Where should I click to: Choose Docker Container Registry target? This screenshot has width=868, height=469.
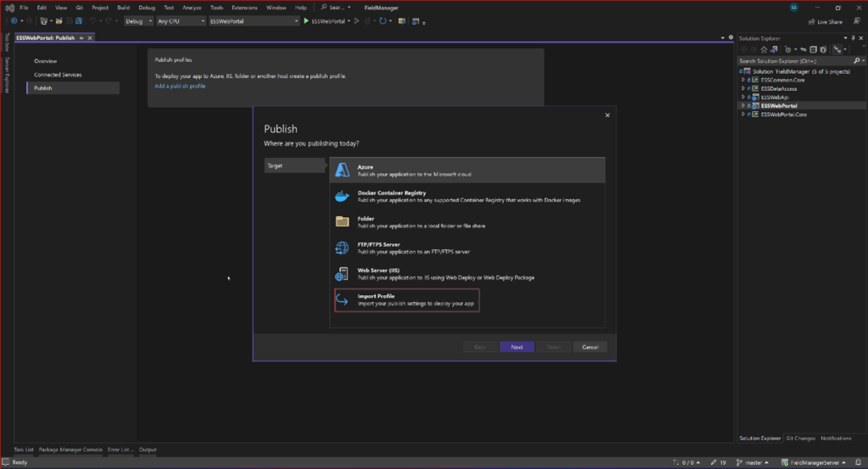(467, 196)
